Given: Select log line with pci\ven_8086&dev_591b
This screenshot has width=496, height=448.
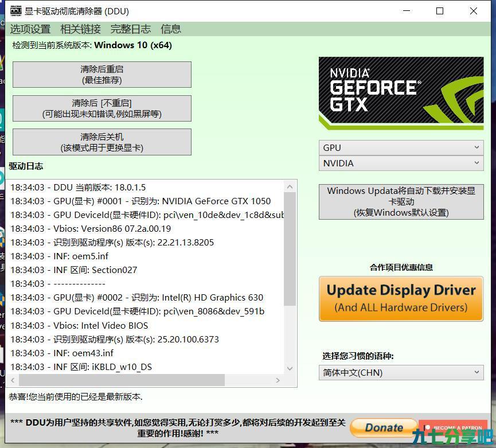Looking at the screenshot, I should click(137, 311).
